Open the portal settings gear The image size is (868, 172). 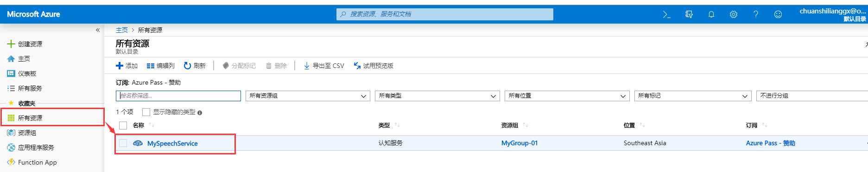pyautogui.click(x=734, y=14)
